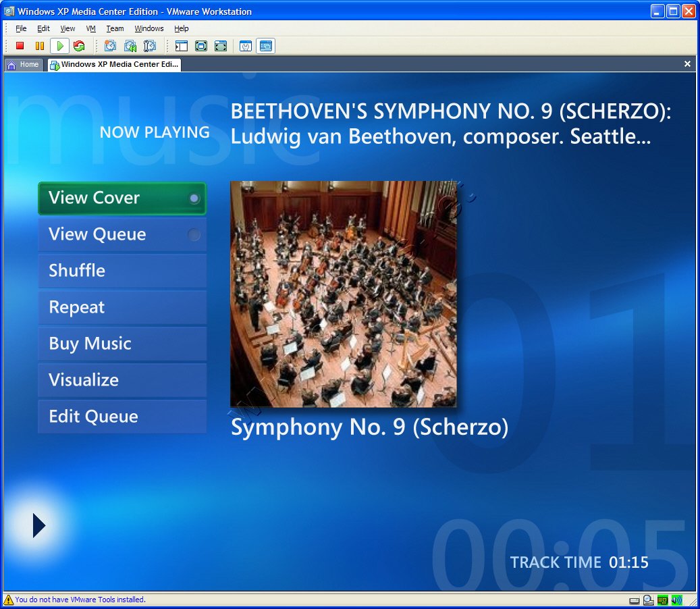Viewport: 700px width, 609px height.
Task: Click the VMware Tools warning triangle icon
Action: 9,599
